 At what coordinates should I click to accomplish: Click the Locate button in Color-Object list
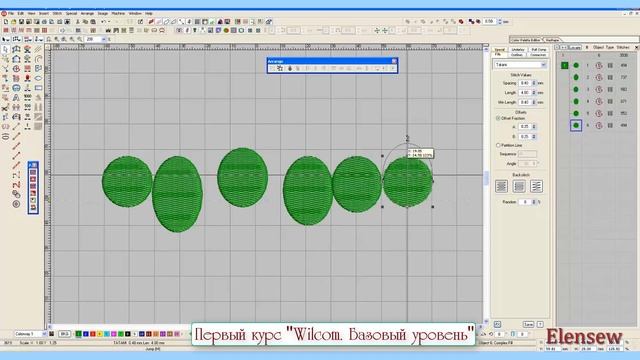(574, 47)
